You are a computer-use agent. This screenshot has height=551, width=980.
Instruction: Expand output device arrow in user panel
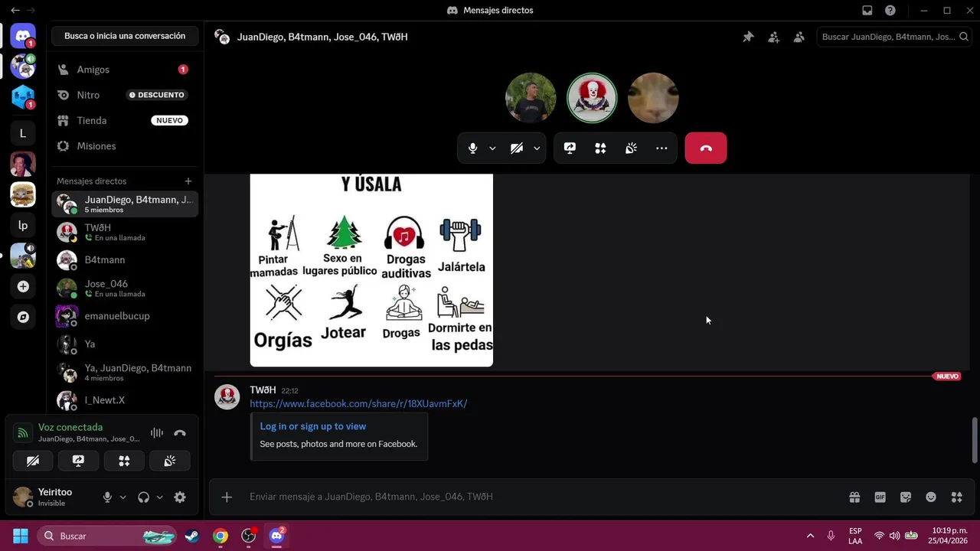coord(159,497)
